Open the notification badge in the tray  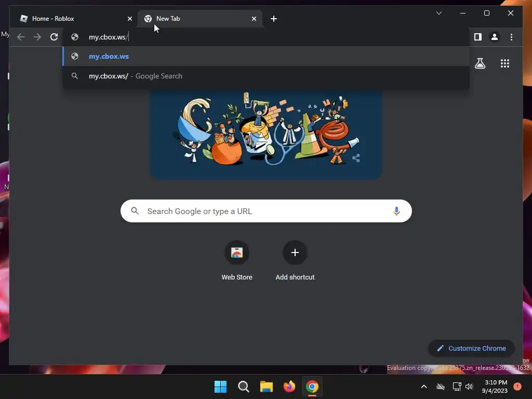pyautogui.click(x=517, y=386)
